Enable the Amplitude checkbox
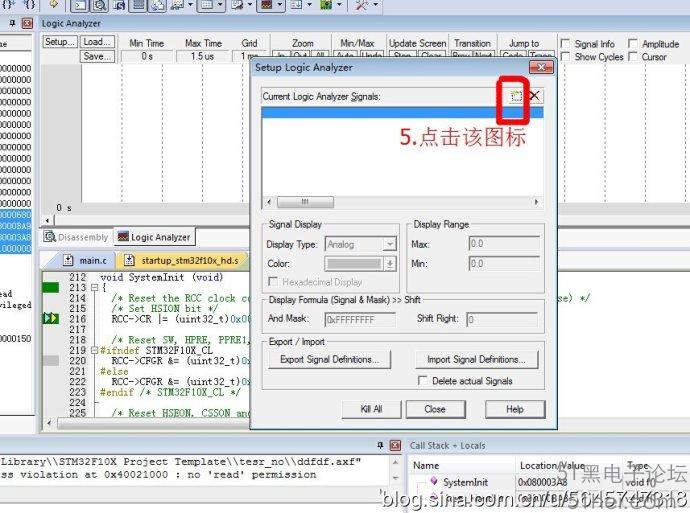Image resolution: width=690 pixels, height=513 pixels. (633, 44)
